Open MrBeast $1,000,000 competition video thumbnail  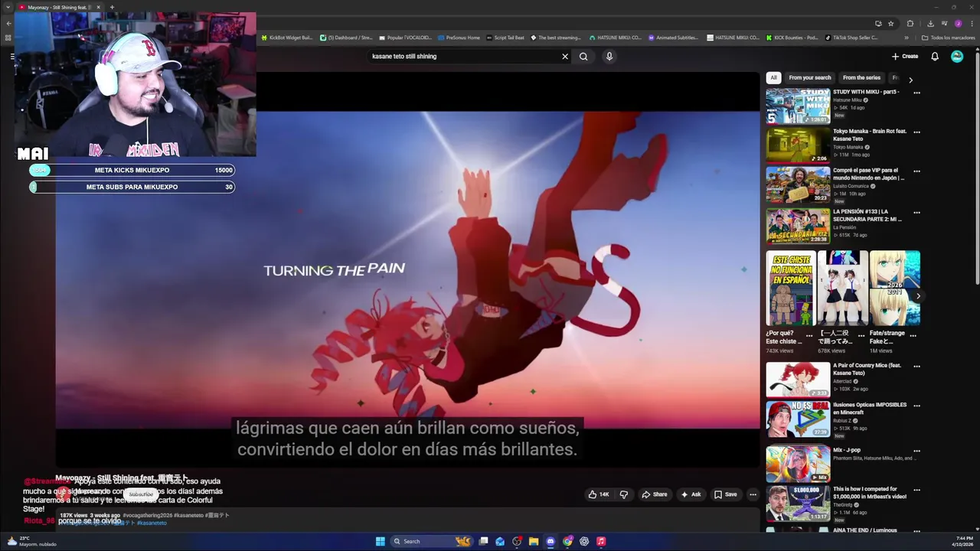click(798, 503)
